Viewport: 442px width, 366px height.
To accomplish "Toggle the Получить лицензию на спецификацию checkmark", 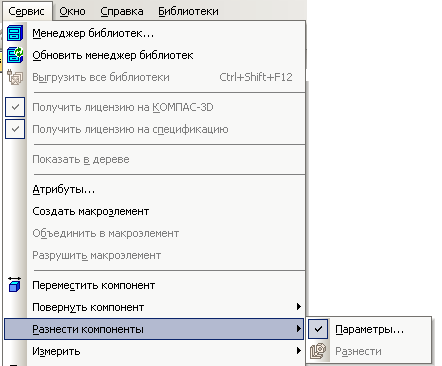I will click(x=15, y=129).
